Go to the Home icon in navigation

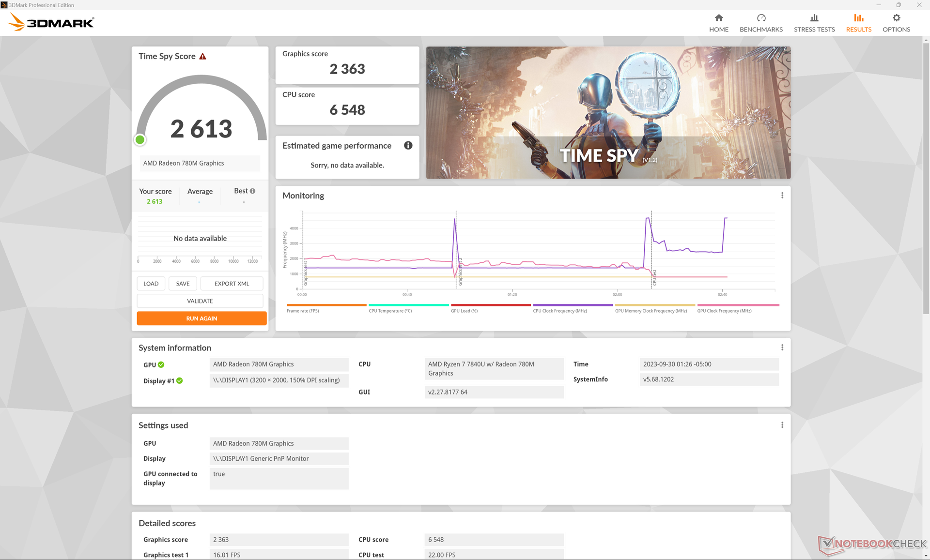coord(719,18)
